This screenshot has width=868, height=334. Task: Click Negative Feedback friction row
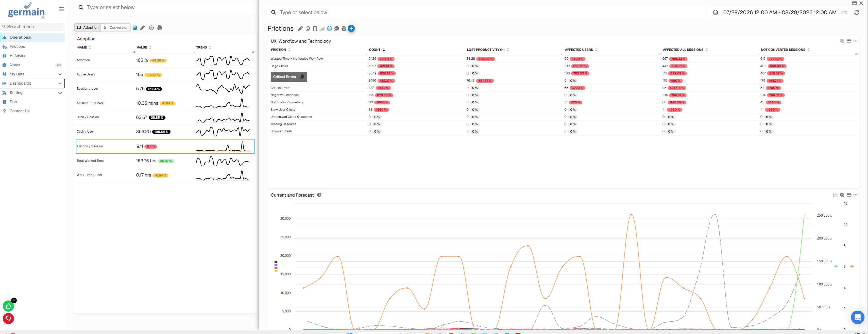click(563, 95)
